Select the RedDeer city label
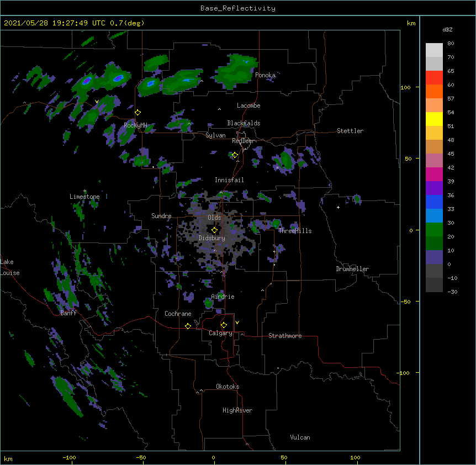The height and width of the screenshot is (465, 476). [x=243, y=141]
